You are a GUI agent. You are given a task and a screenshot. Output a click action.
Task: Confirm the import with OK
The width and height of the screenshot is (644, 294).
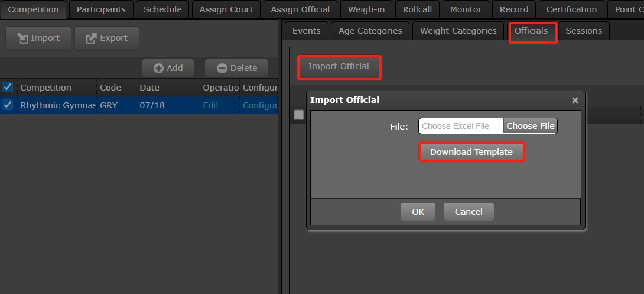point(418,212)
